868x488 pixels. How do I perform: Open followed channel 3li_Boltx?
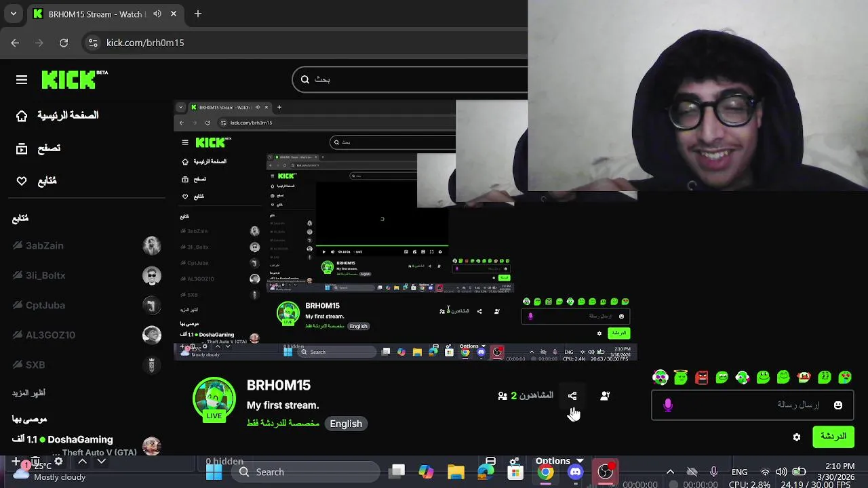pos(45,275)
